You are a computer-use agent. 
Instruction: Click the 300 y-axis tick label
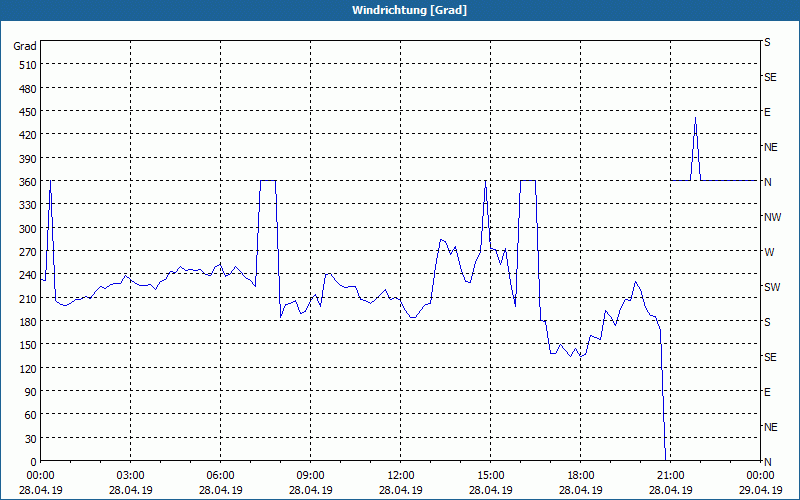(29, 229)
